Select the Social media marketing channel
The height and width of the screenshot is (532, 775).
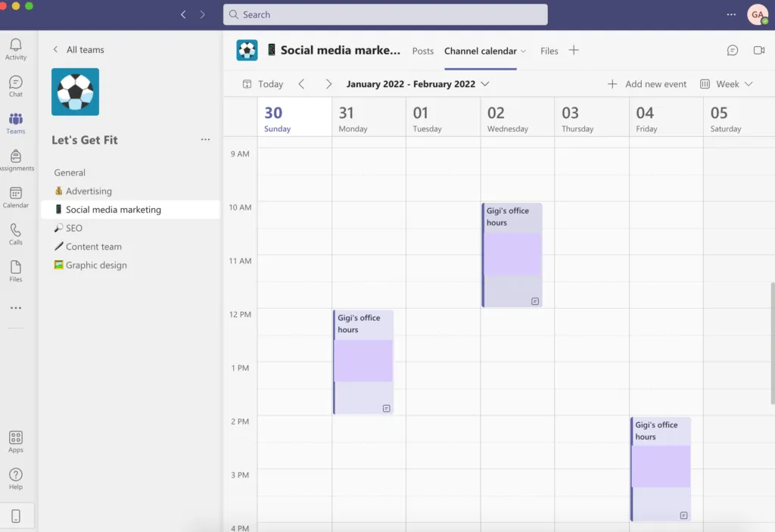130,210
